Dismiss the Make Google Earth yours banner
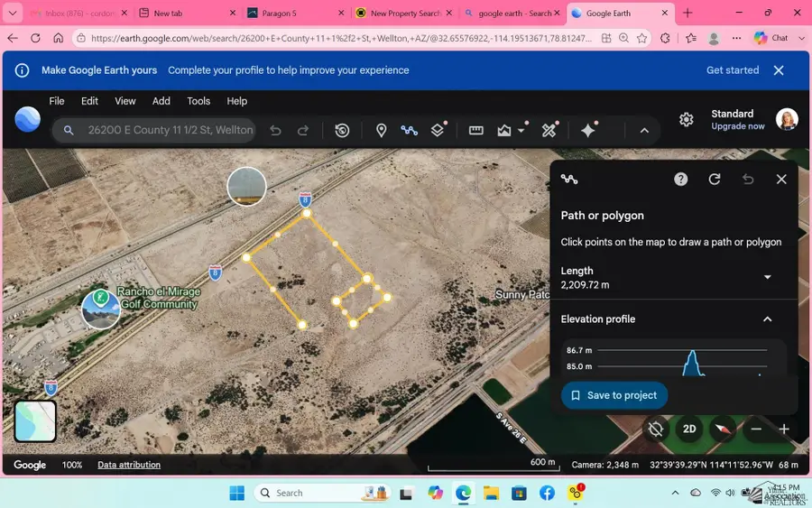The width and height of the screenshot is (812, 508). 779,69
